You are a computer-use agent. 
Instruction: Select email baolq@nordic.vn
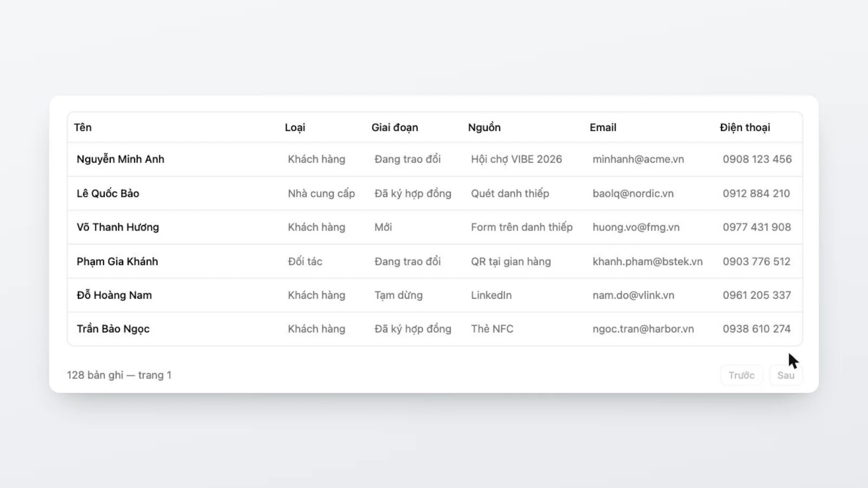(x=633, y=194)
